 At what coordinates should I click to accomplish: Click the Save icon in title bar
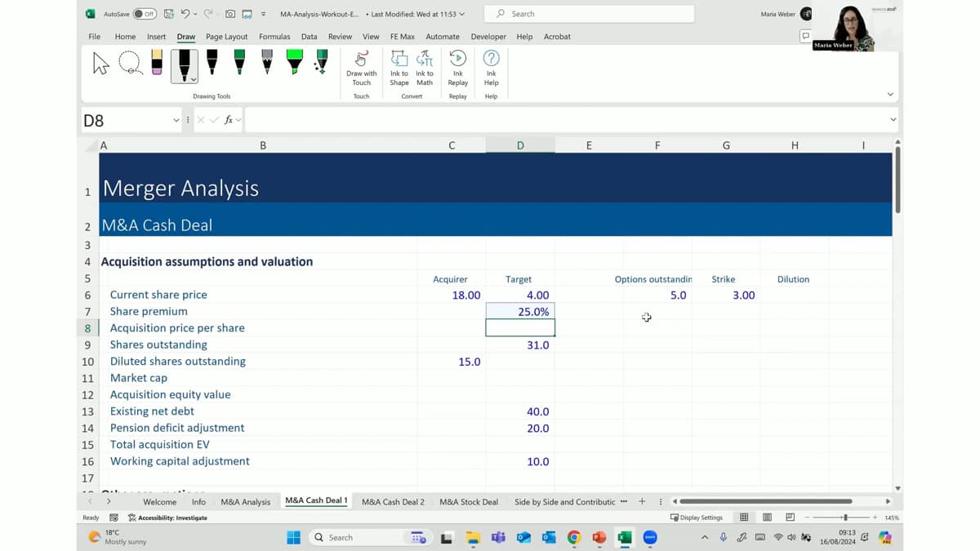click(169, 14)
